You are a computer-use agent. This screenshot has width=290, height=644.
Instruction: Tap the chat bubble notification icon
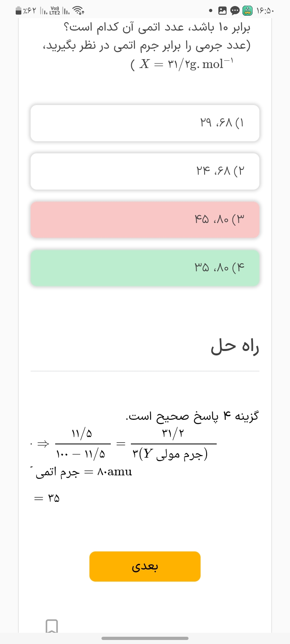(x=235, y=11)
